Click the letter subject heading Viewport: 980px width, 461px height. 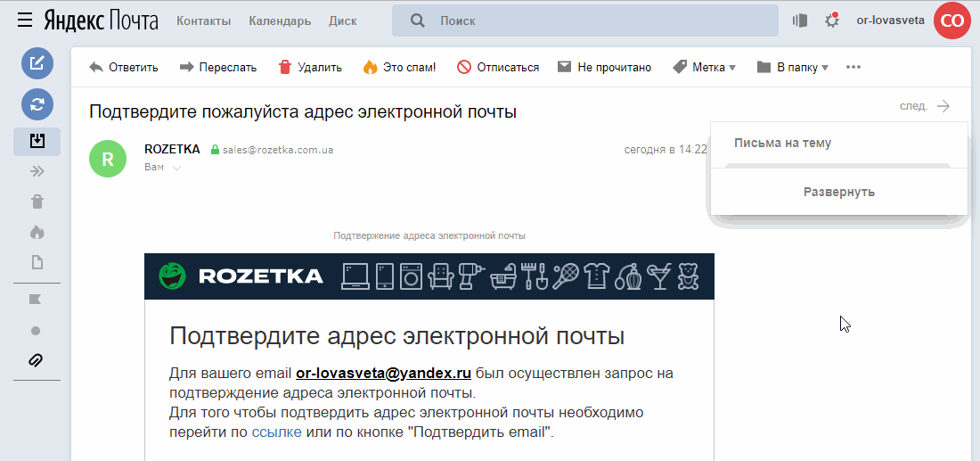(x=303, y=112)
